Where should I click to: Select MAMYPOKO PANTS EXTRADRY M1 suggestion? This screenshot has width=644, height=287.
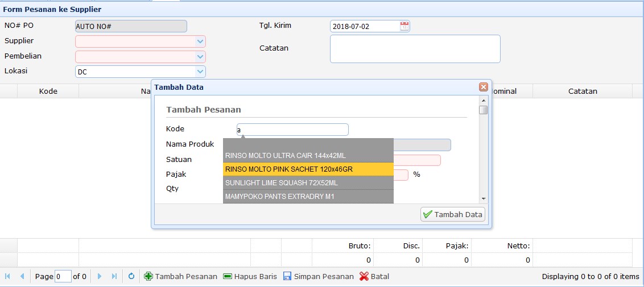coord(308,197)
